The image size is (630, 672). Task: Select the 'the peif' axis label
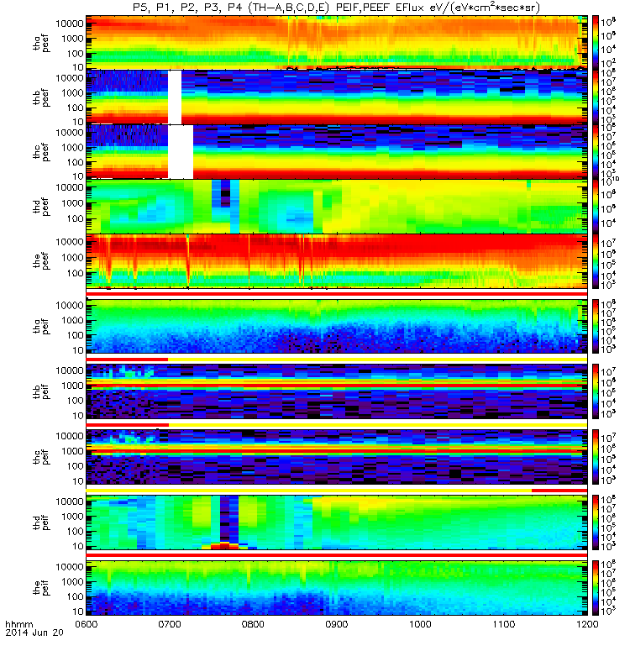coord(41,588)
